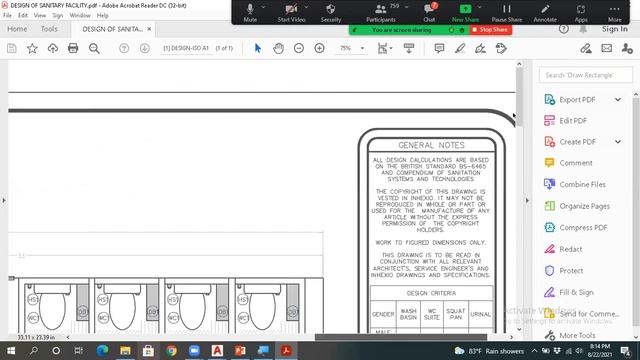640x360 pixels.
Task: Share the file with others icon
Action: pos(627,49)
